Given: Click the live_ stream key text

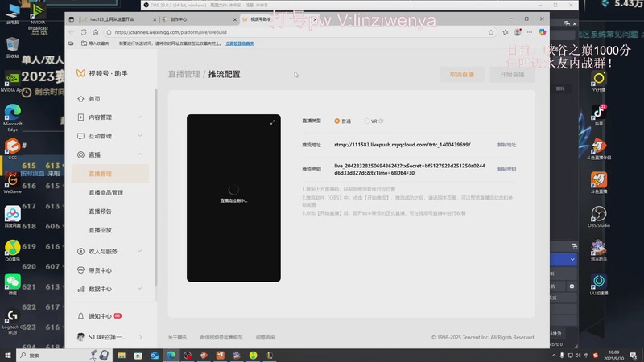Looking at the screenshot, I should pyautogui.click(x=409, y=169).
